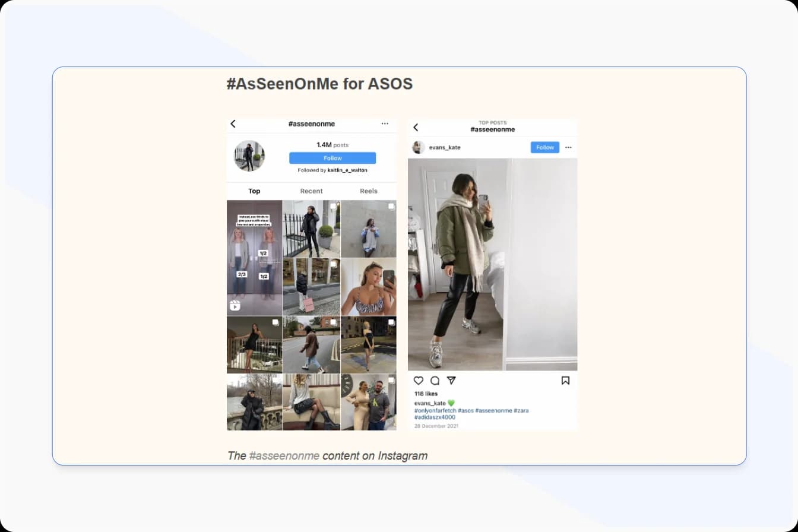Open the zebra-print selfie thumbnail

coord(369,287)
